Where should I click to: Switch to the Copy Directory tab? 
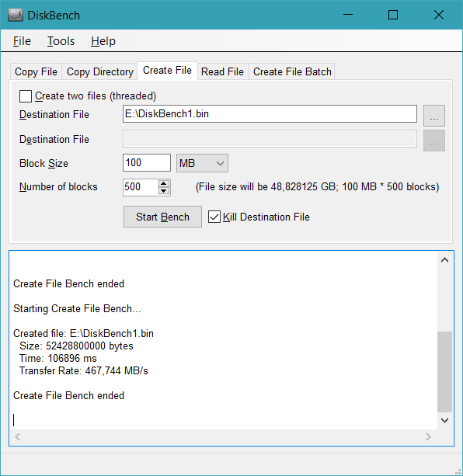[100, 72]
